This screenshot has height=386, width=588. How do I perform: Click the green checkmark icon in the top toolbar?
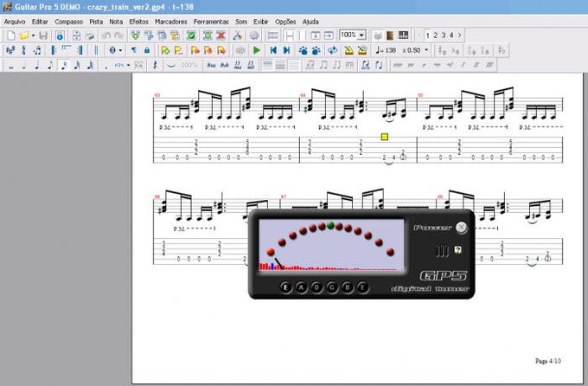pyautogui.click(x=191, y=35)
